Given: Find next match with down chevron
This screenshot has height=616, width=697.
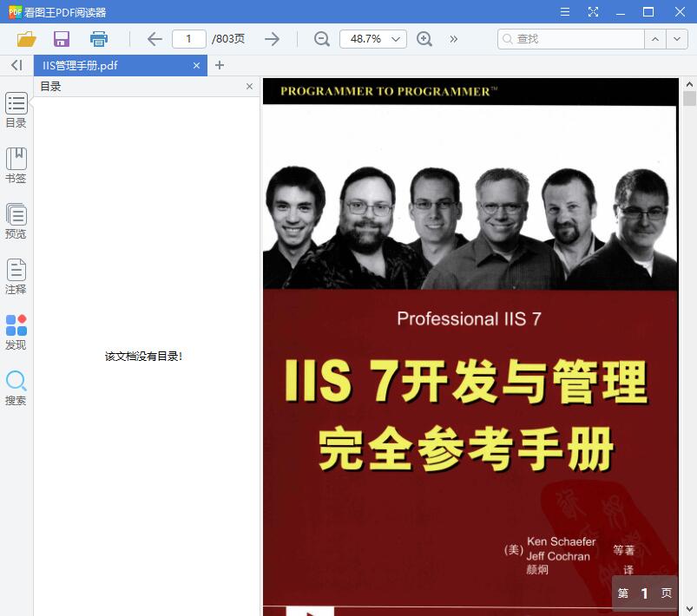Looking at the screenshot, I should coord(676,39).
